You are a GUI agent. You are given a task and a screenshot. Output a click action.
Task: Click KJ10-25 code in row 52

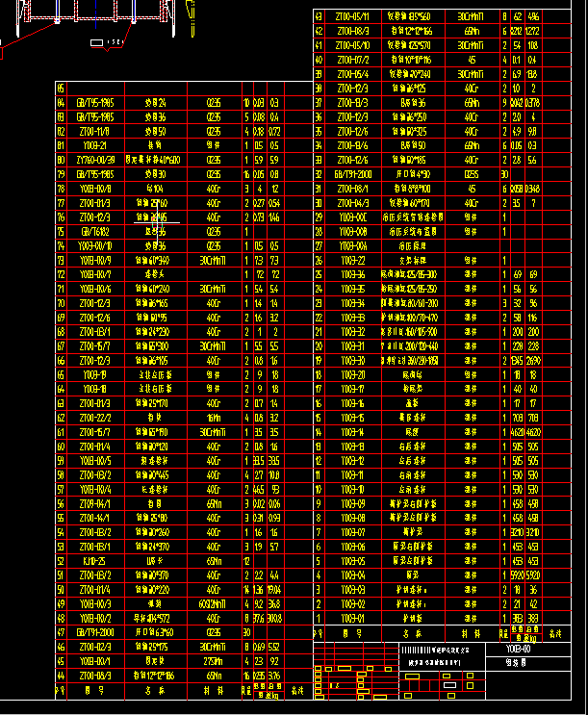click(95, 561)
